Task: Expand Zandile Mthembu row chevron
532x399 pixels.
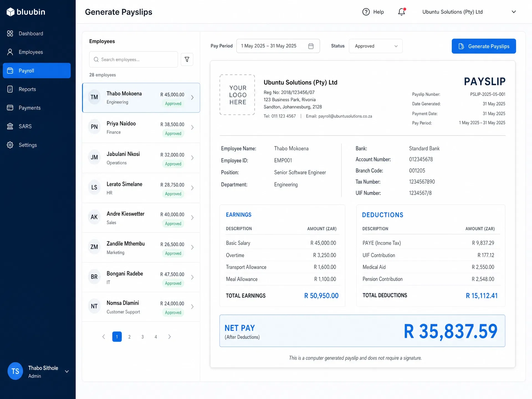Action: coord(192,247)
